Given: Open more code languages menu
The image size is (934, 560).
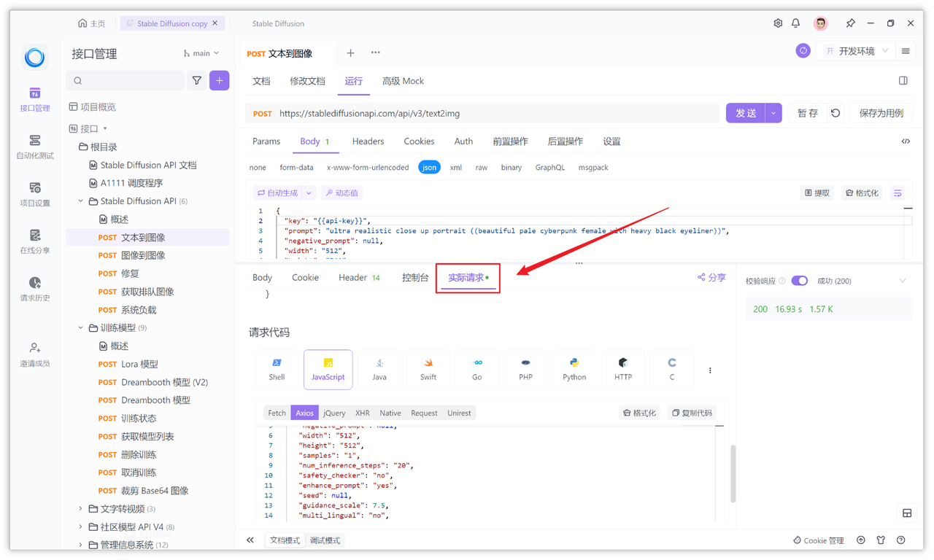Looking at the screenshot, I should tap(710, 370).
